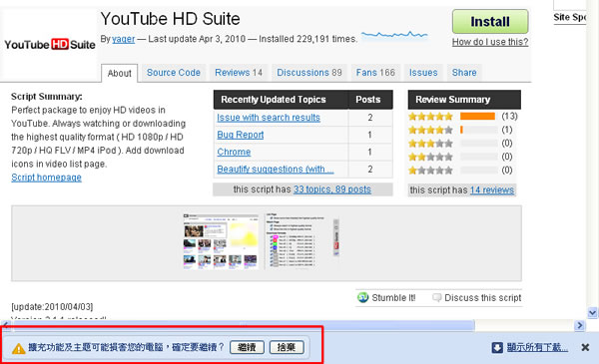Click the green Install button
Screen dimensions: 599x364
click(490, 22)
